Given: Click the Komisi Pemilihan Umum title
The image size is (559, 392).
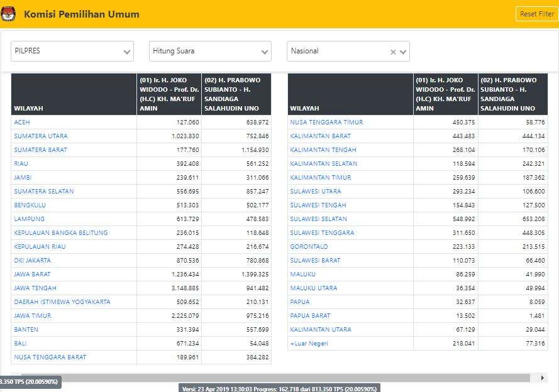Looking at the screenshot, I should coord(82,14).
